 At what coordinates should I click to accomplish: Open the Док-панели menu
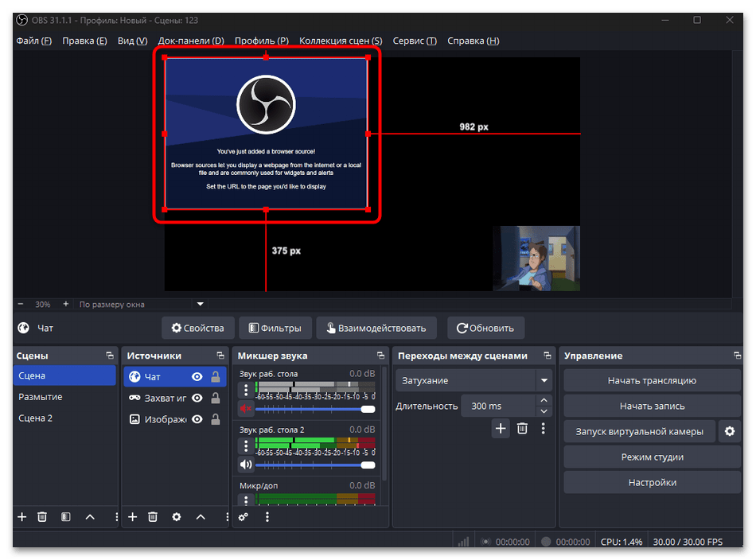(191, 41)
